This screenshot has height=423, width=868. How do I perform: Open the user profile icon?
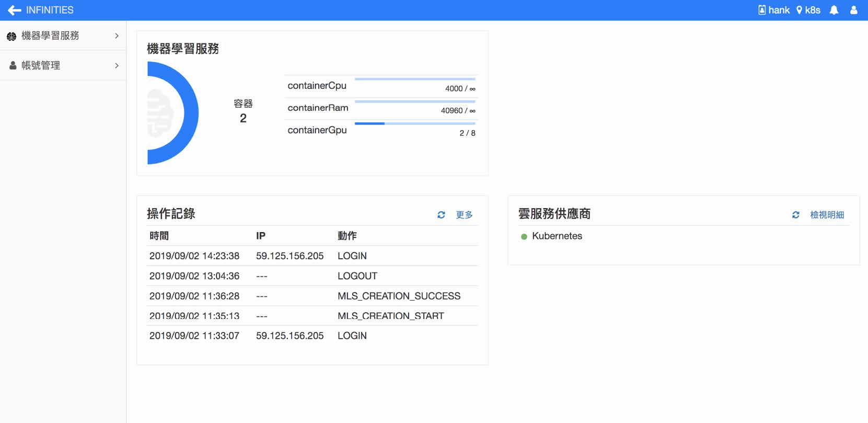pyautogui.click(x=854, y=10)
